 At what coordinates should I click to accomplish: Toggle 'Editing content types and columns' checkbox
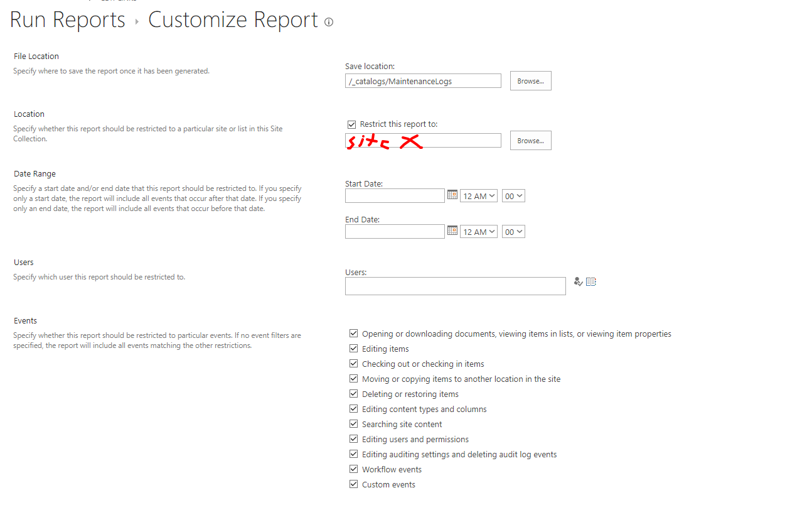(x=354, y=409)
